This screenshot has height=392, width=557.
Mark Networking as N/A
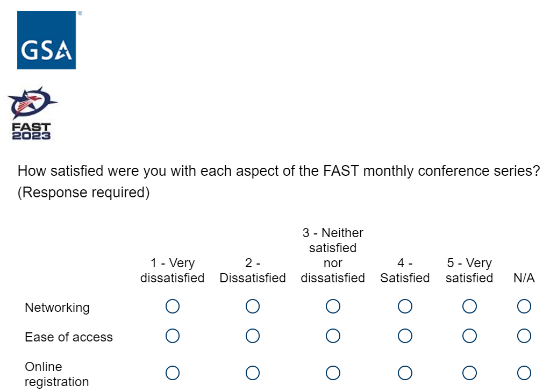click(x=524, y=307)
